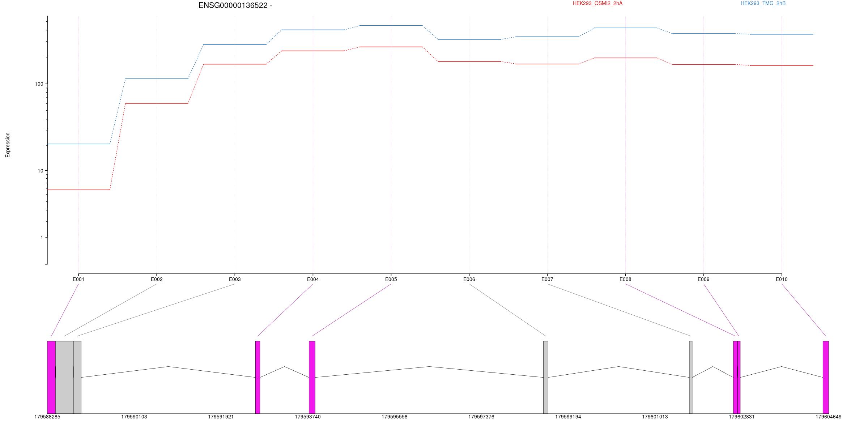Click genomic coordinate 179597376
This screenshot has height=434, width=868.
[x=481, y=417]
